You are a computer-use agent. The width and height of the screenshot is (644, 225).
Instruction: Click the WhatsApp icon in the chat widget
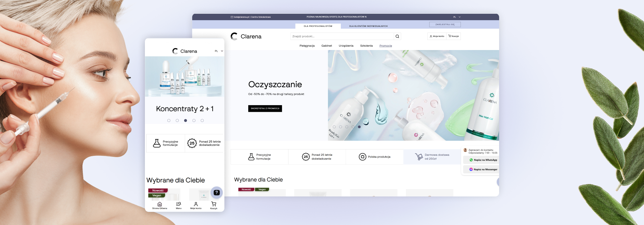(x=471, y=160)
